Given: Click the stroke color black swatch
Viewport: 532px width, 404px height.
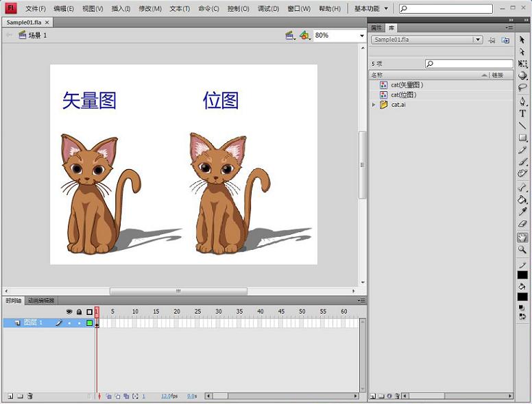Looking at the screenshot, I should 522,275.
